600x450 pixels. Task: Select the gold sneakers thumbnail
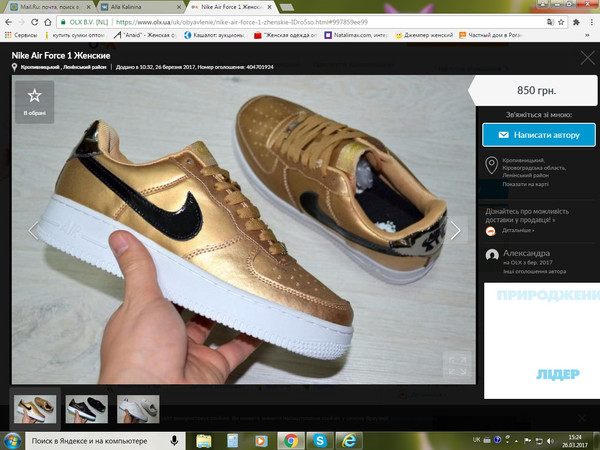pos(35,409)
